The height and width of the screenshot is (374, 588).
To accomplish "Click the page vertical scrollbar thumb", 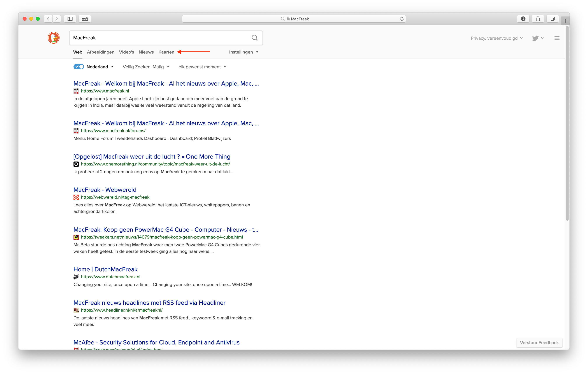I will (x=567, y=123).
